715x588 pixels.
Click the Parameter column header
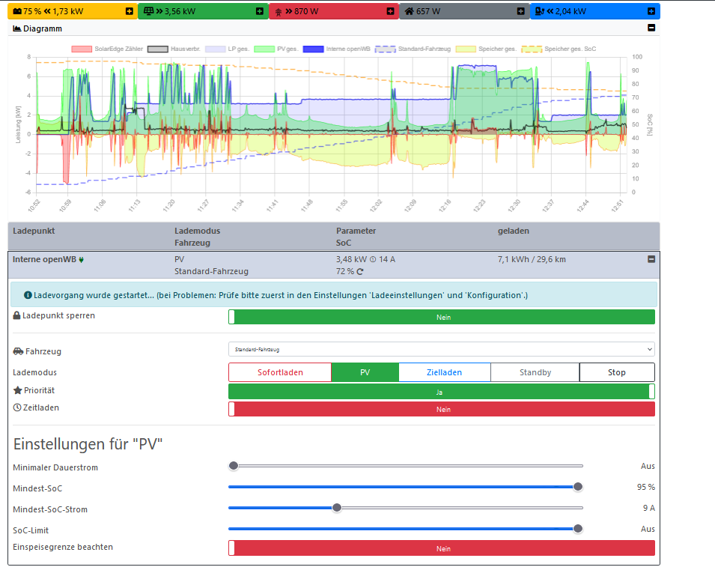click(356, 231)
